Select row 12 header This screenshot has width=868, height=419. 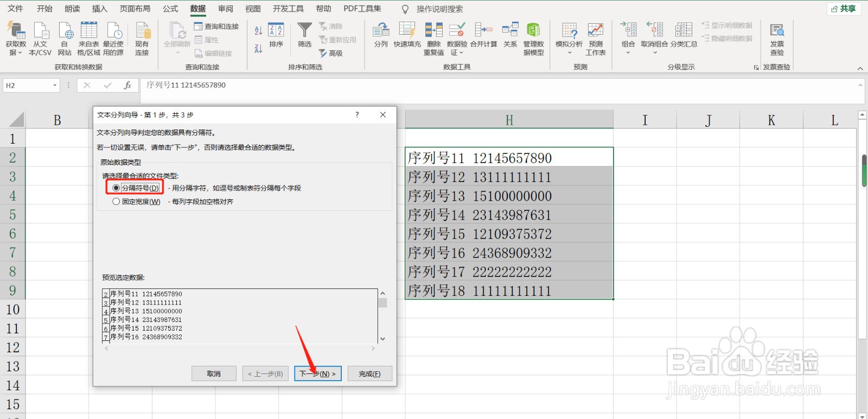pyautogui.click(x=12, y=347)
